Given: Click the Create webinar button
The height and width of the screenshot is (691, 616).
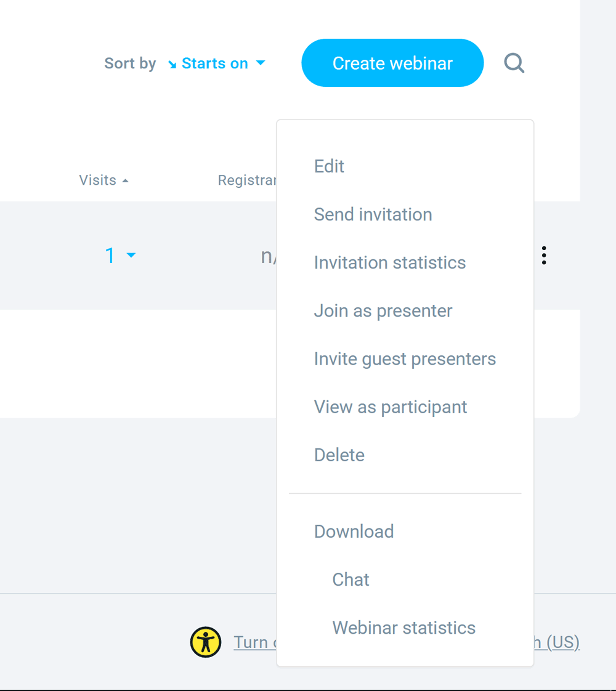Looking at the screenshot, I should tap(392, 63).
